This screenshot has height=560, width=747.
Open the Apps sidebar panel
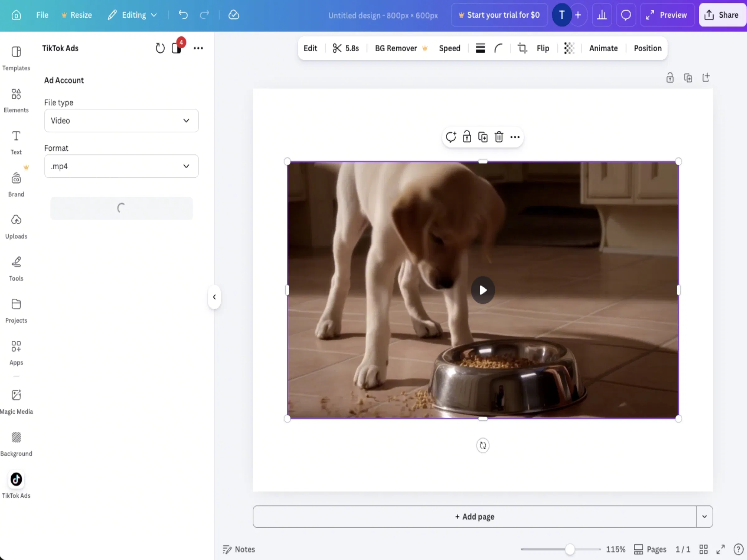(16, 353)
